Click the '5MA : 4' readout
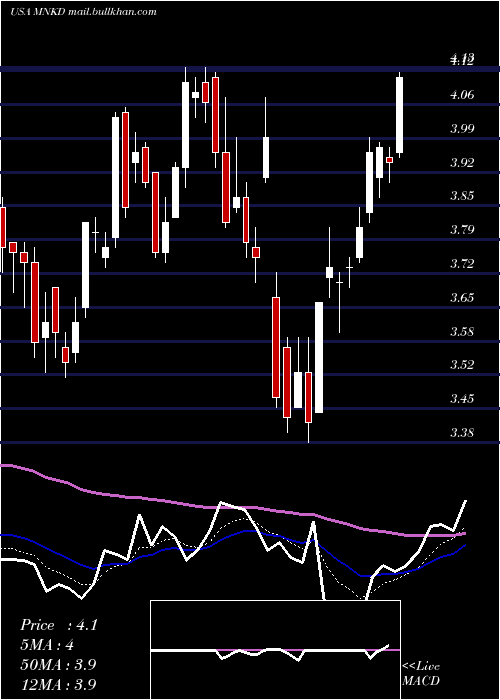Viewport: 500px width, 700px height. point(46,645)
